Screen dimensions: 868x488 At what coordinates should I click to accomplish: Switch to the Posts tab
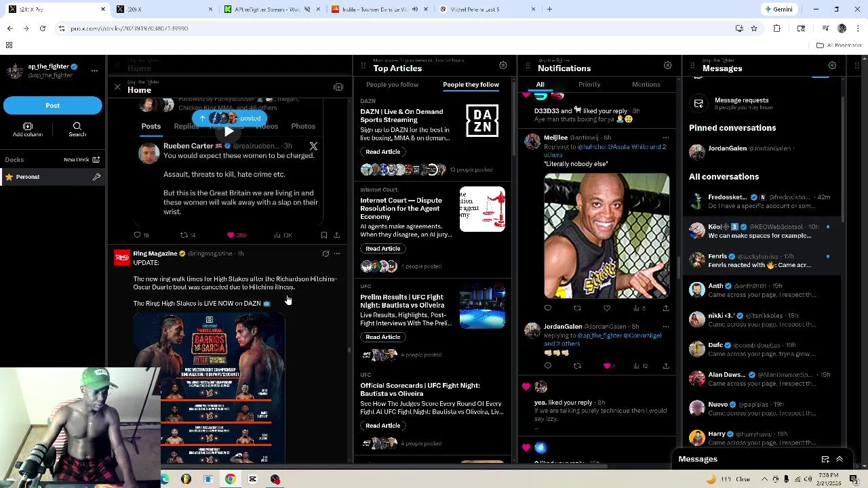(151, 126)
